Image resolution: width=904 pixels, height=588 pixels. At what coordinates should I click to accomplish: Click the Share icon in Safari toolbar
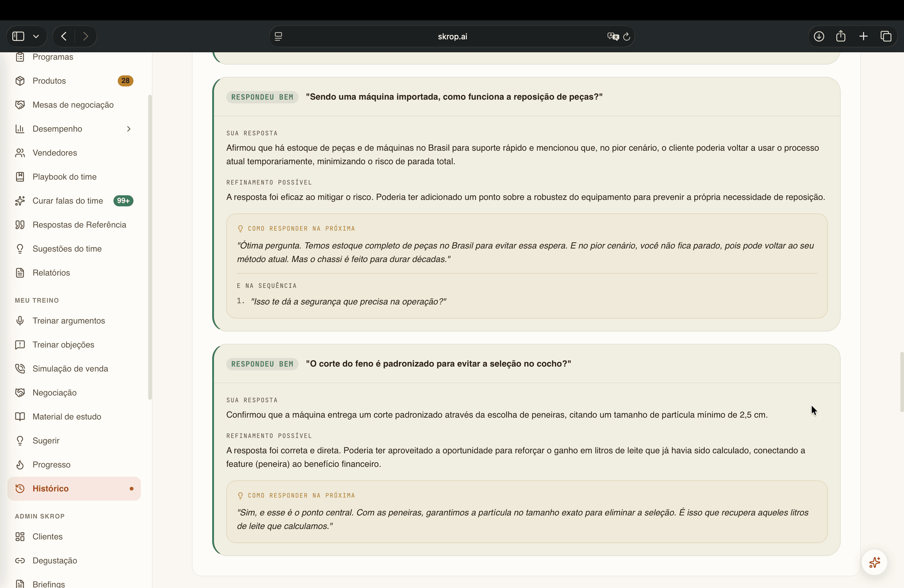point(841,36)
